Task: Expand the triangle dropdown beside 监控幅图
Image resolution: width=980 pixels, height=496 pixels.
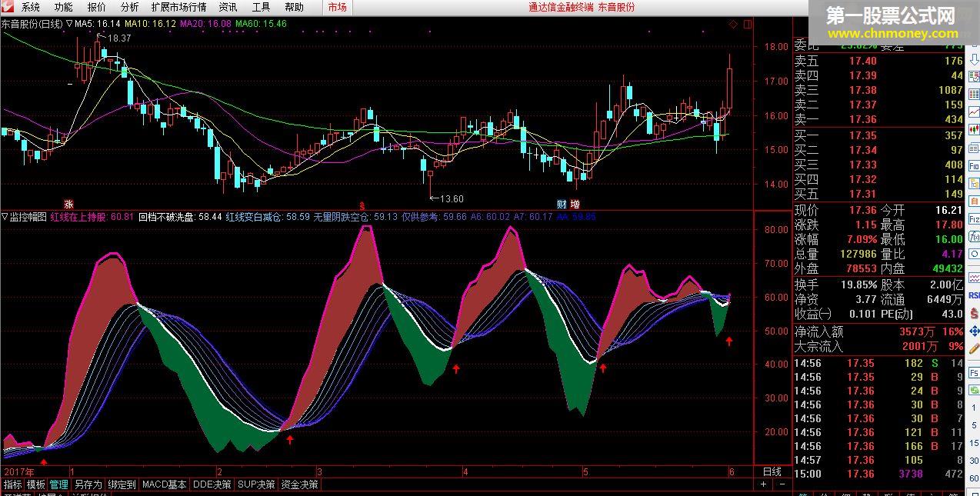Action: click(x=5, y=217)
